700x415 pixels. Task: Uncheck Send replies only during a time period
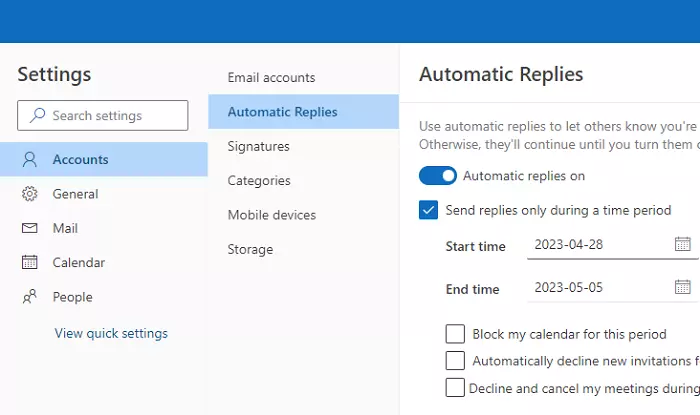tap(428, 210)
